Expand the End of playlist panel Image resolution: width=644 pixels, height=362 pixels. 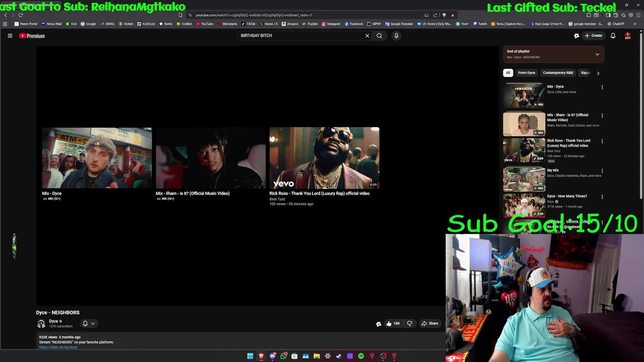tap(597, 54)
